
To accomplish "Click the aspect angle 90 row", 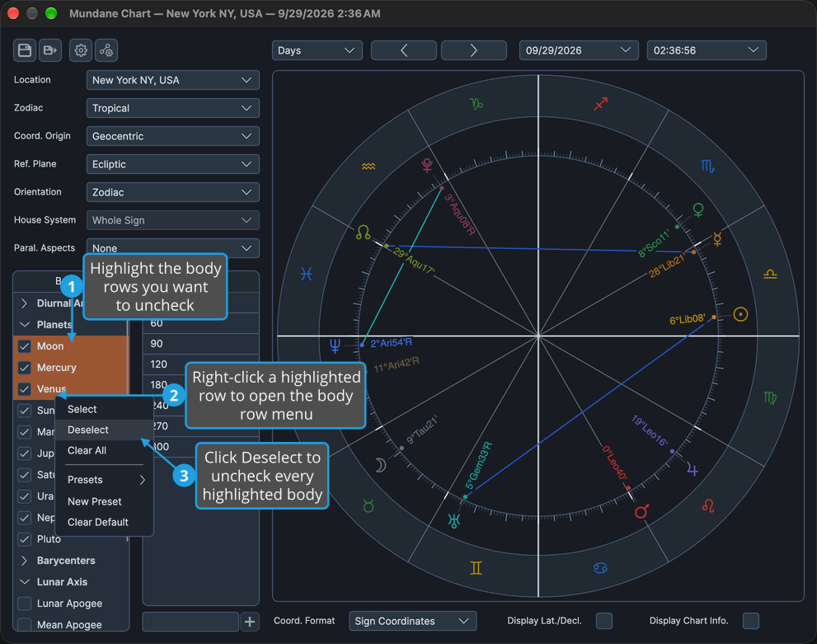I will click(x=201, y=344).
